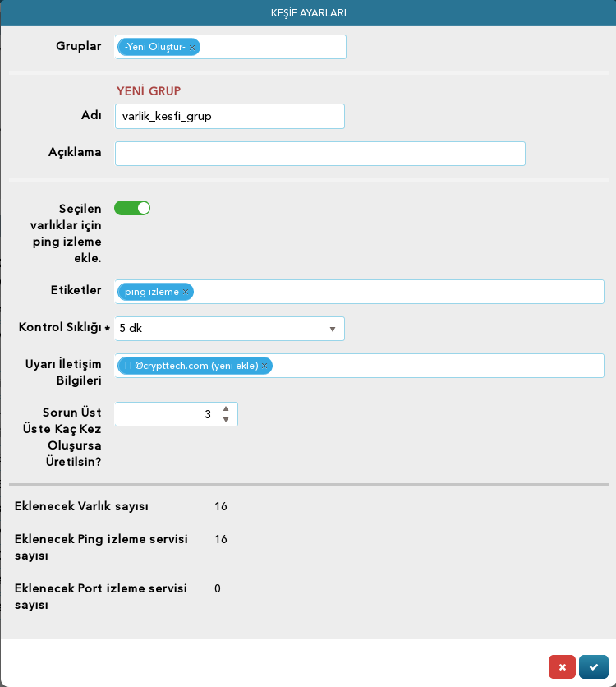Disable ping monitoring toggle for selected assets
Viewport: 616px width, 687px height.
click(132, 208)
